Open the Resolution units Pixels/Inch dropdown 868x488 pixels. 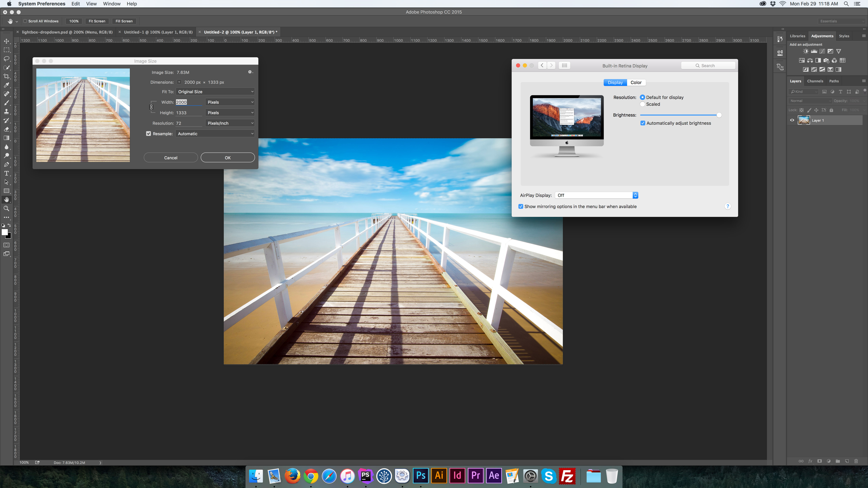230,123
